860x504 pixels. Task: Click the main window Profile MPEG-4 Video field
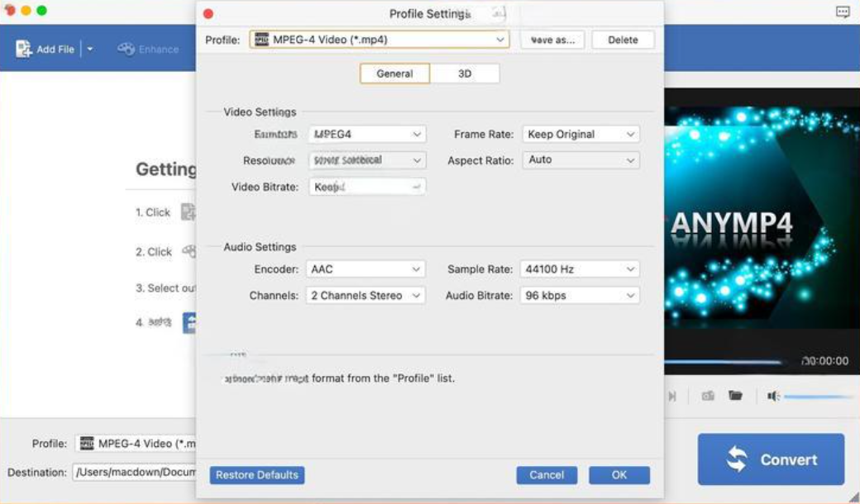tap(135, 443)
